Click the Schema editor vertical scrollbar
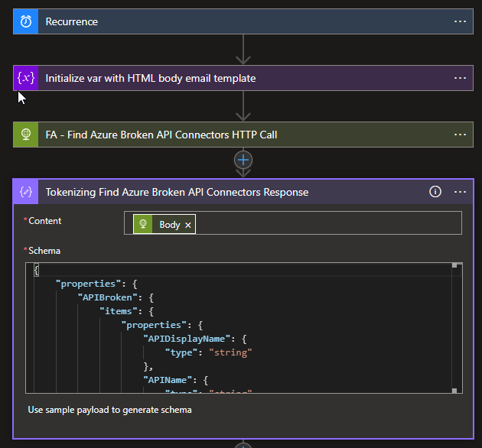 point(455,329)
